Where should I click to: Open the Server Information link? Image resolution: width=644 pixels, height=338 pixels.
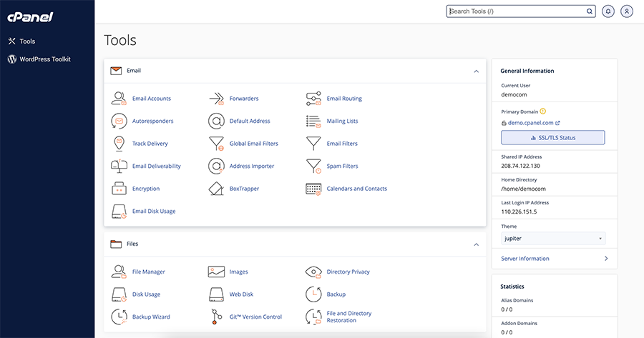(x=525, y=259)
